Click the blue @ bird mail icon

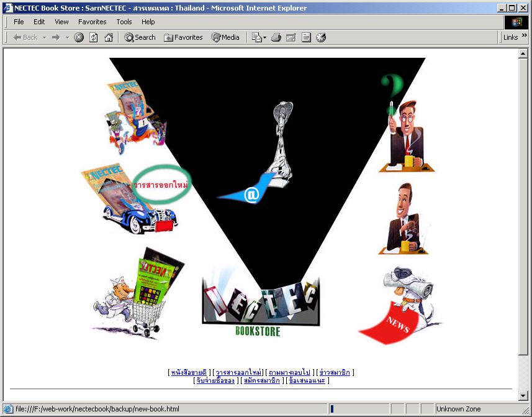point(249,193)
